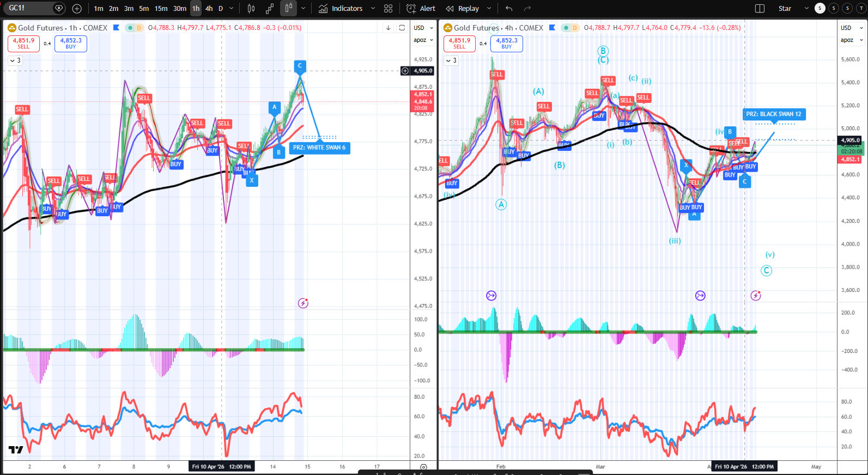Click the blue A pattern marker on 1h chart
The height and width of the screenshot is (475, 868).
click(x=275, y=107)
